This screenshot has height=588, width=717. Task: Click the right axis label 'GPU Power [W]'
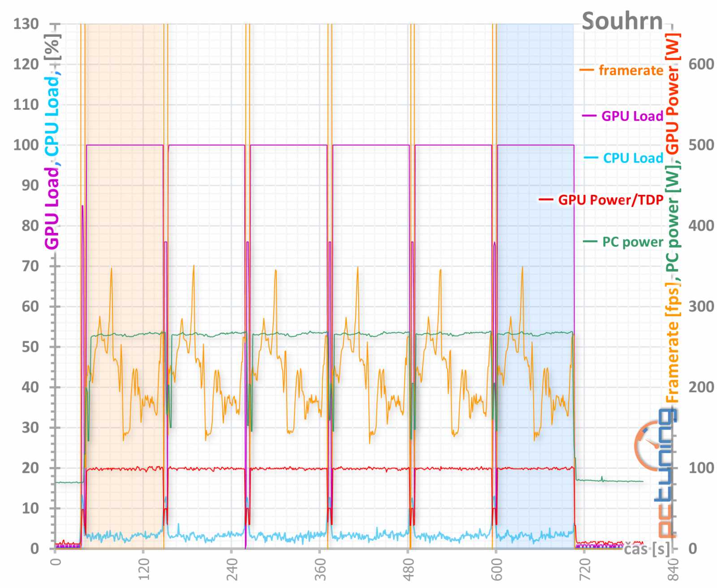[x=673, y=93]
